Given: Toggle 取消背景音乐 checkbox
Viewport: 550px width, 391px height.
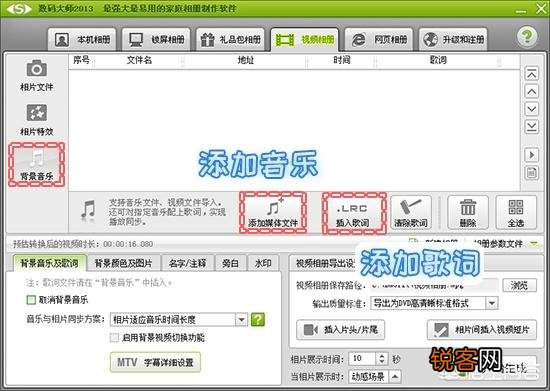Looking at the screenshot, I should pos(31,300).
